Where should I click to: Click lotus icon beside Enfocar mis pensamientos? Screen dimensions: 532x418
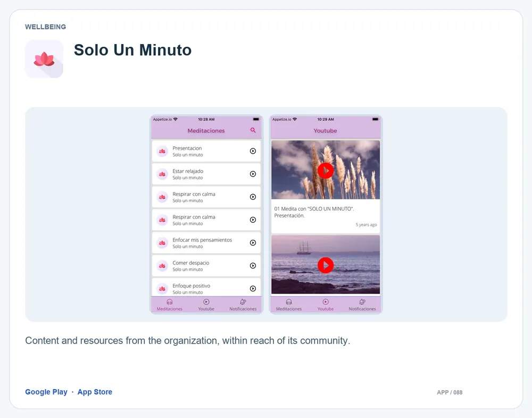[162, 243]
